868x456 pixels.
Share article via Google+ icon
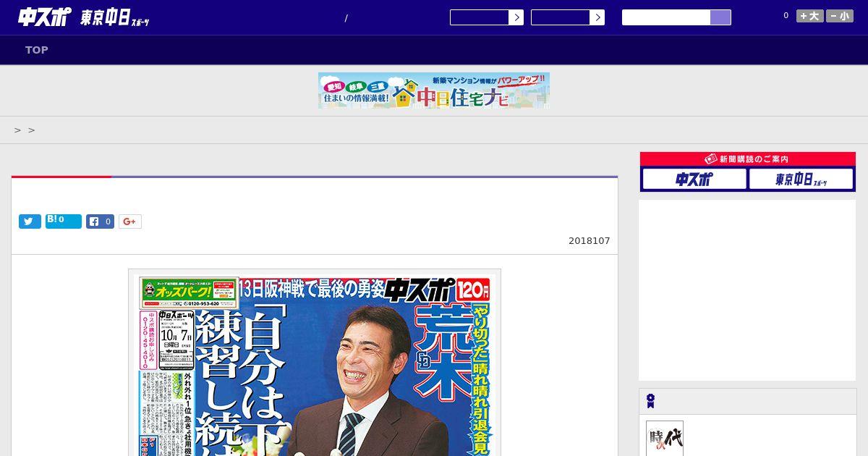tap(130, 221)
